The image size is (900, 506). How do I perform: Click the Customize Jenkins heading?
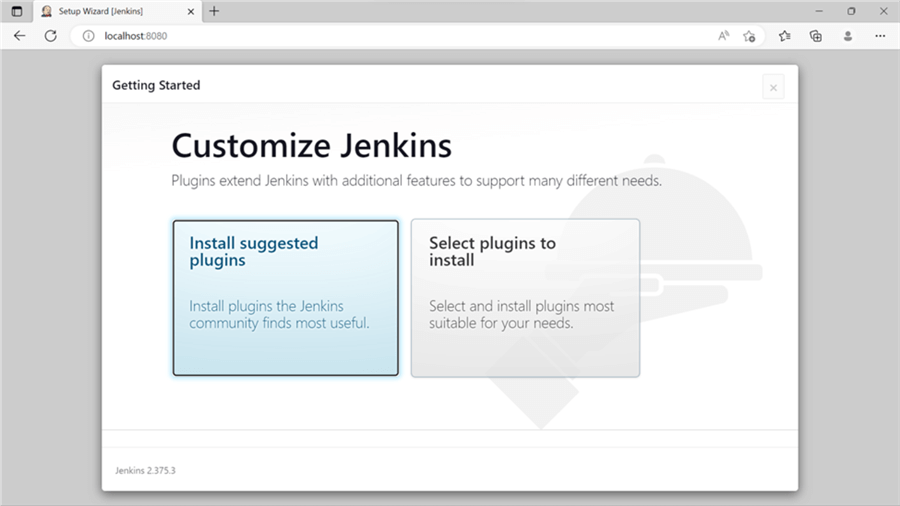(x=312, y=146)
